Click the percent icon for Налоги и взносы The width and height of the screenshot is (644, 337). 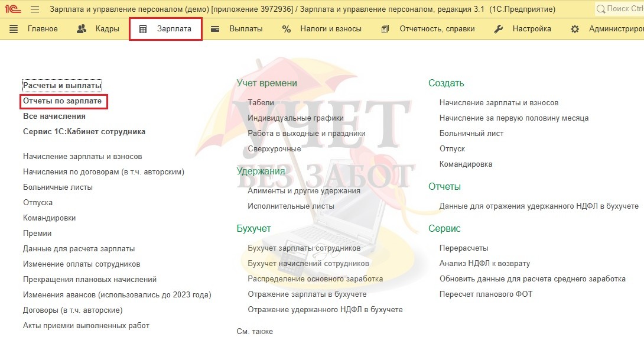pos(287,29)
